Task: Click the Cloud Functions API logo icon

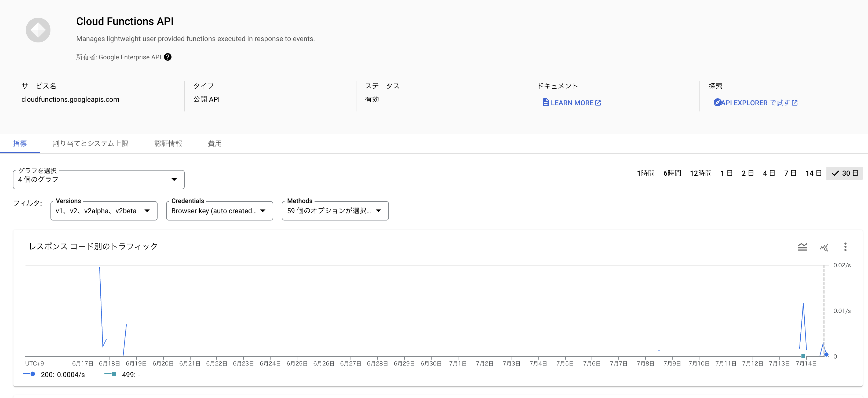Action: tap(38, 30)
